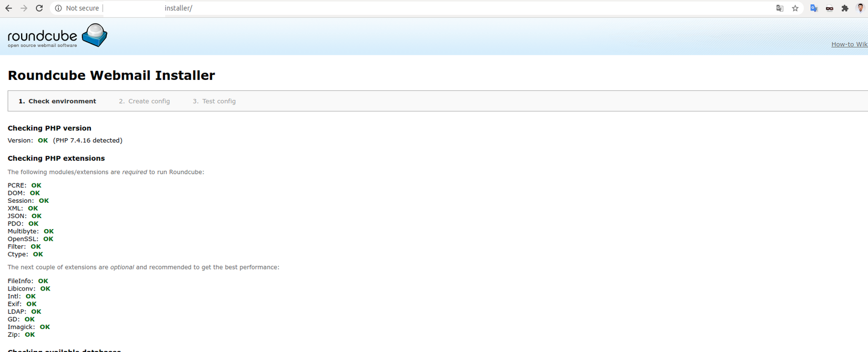Click the Multibyte extension status row
Viewport: 868px width, 352px height.
tap(31, 231)
